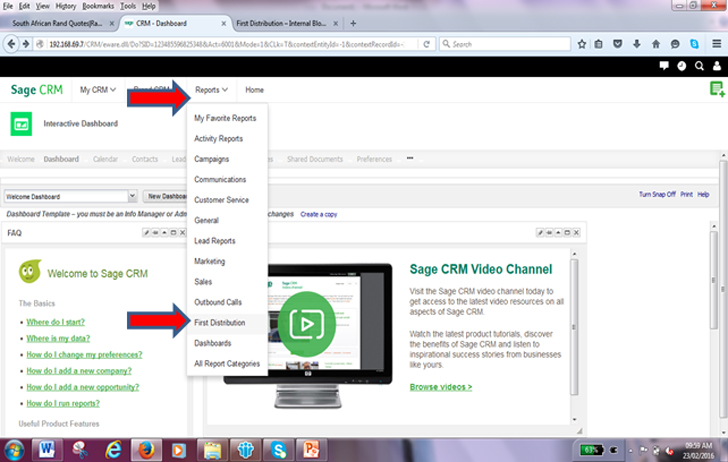Open Outbound Calls reports

click(x=218, y=302)
